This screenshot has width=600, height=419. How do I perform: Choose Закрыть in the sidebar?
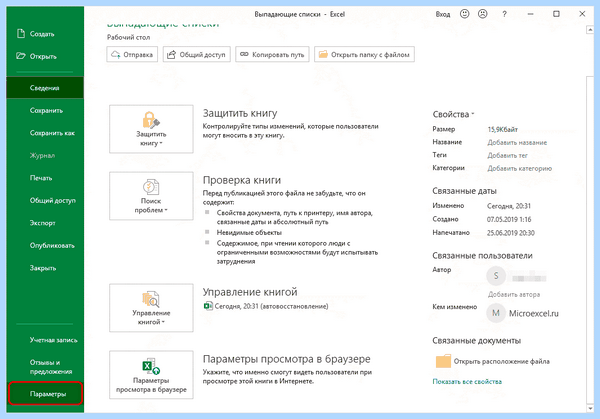point(45,268)
